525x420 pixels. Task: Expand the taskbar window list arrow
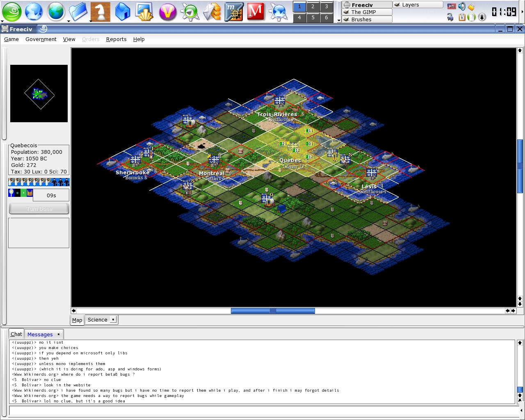click(339, 20)
